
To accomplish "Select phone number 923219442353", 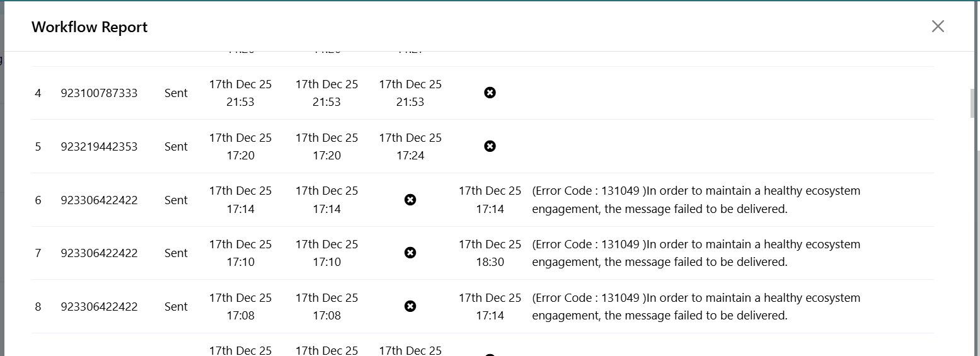I will (x=99, y=147).
